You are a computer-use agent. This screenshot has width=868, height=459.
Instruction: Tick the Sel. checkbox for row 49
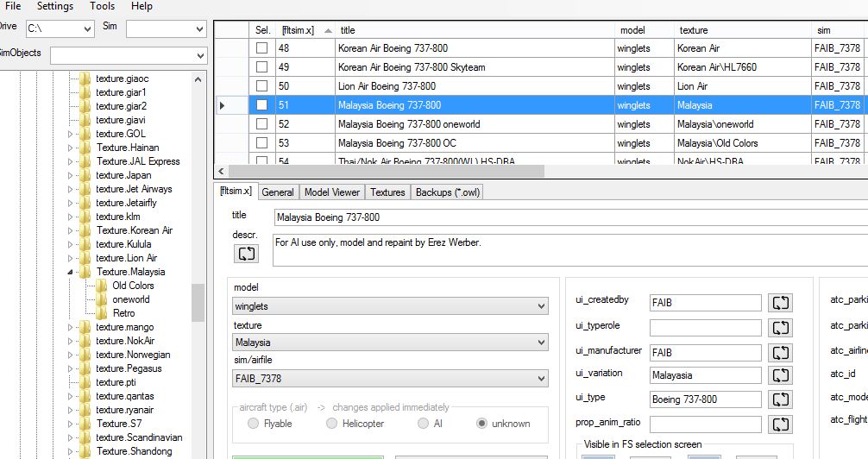click(x=261, y=67)
